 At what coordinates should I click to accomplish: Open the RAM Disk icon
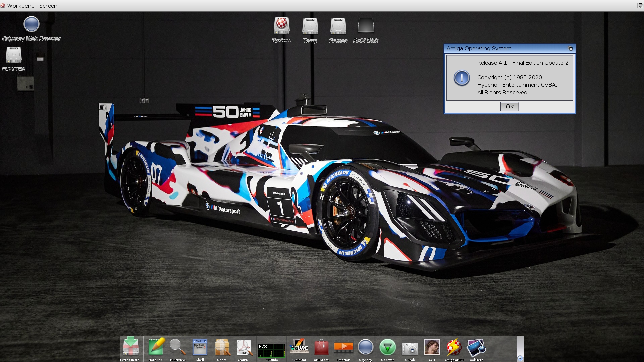[x=366, y=26]
